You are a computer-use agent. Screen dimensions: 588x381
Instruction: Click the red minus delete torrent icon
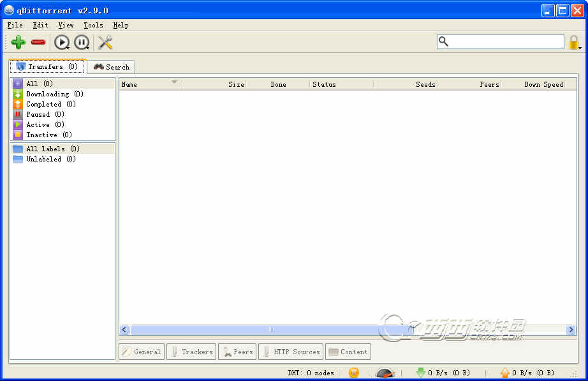tap(38, 42)
